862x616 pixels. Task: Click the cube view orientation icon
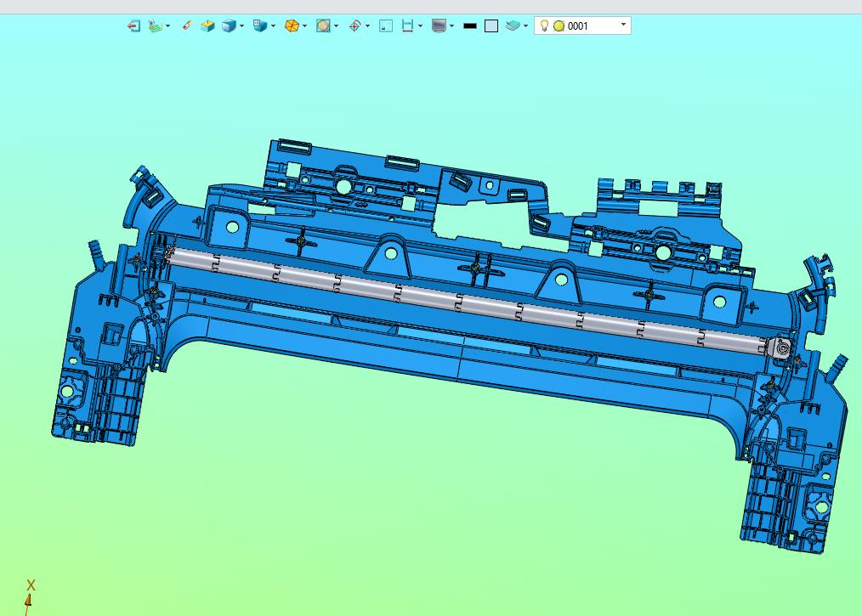(x=260, y=25)
